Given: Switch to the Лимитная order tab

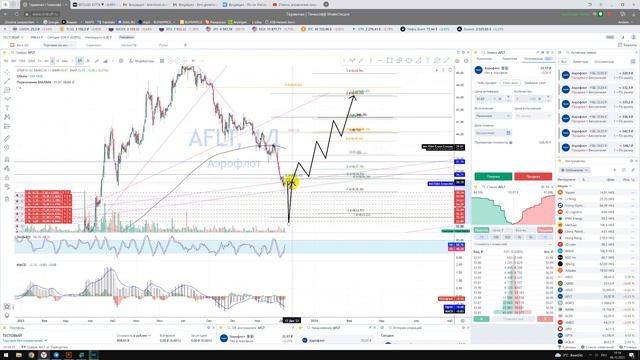Looking at the screenshot, I should pos(509,59).
